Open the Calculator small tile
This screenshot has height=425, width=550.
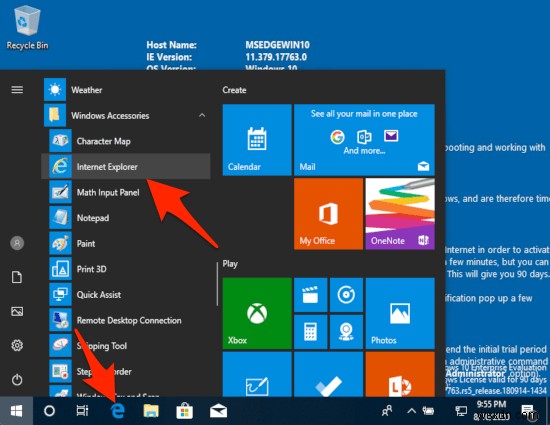(x=310, y=332)
